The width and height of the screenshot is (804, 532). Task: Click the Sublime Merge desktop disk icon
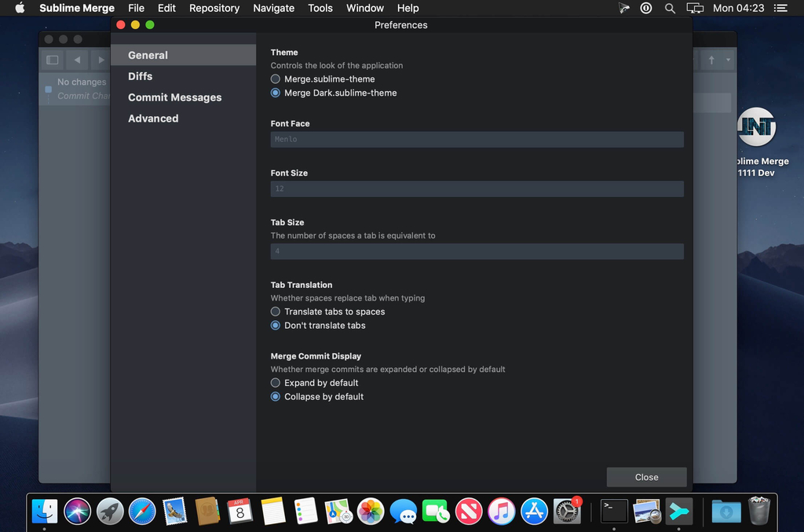(x=757, y=127)
